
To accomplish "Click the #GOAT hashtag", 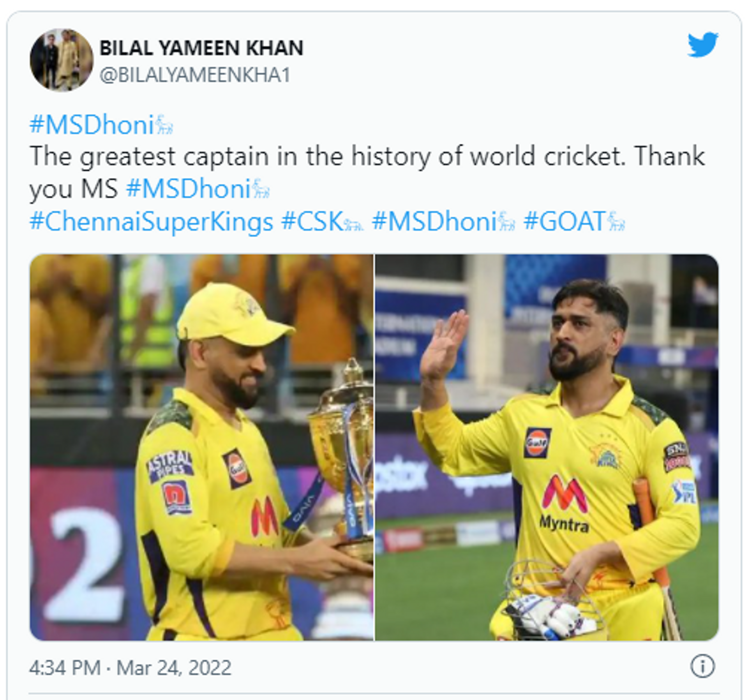I will [564, 221].
